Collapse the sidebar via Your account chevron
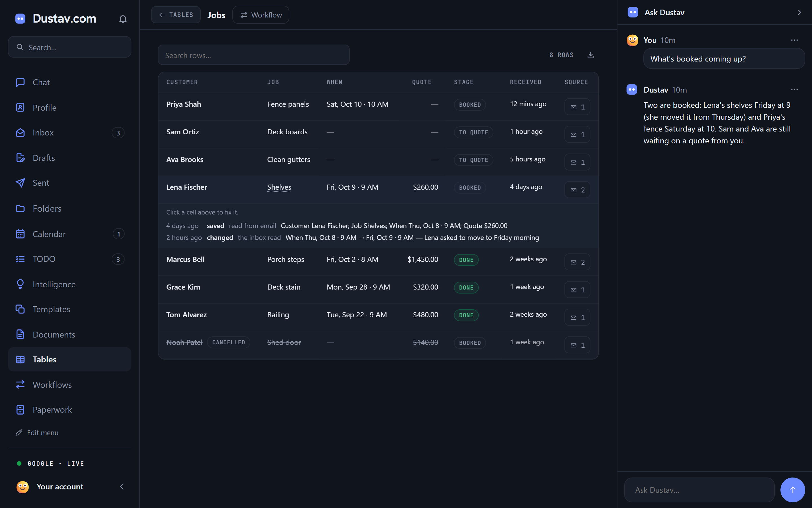This screenshot has width=812, height=508. 122,487
